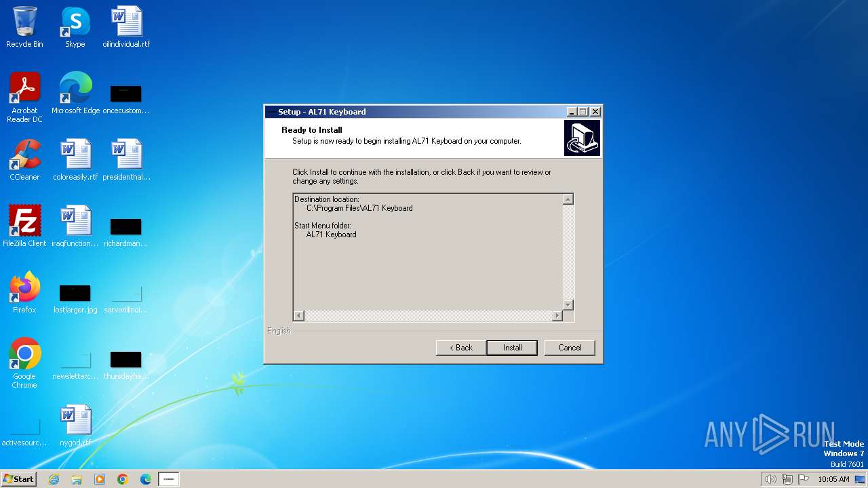Open Chrome from the taskbar
Screen dimensions: 868x488
click(123, 479)
